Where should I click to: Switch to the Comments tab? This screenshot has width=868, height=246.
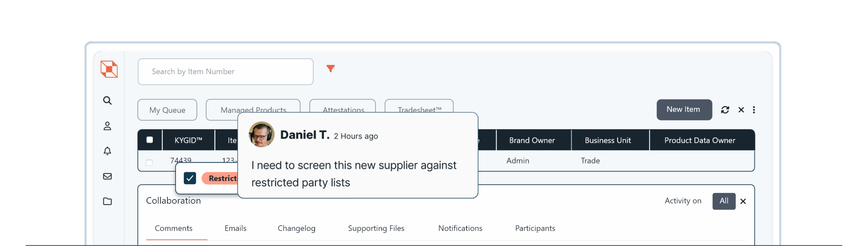(173, 228)
